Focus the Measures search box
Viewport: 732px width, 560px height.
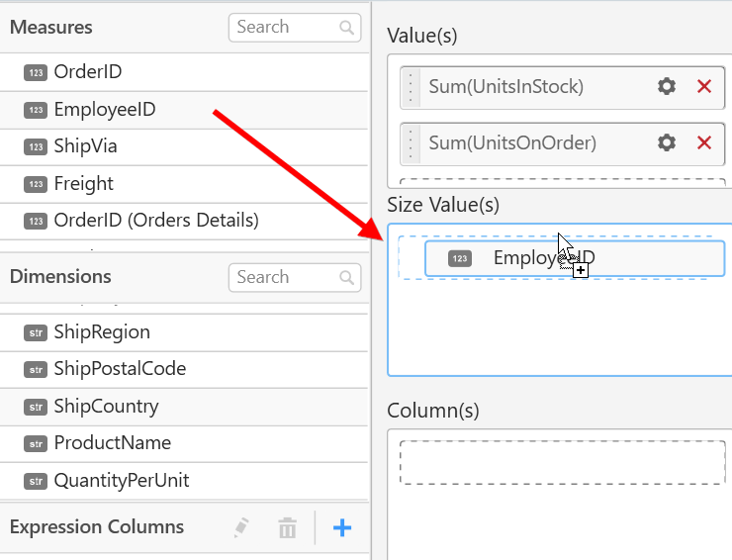[x=285, y=28]
